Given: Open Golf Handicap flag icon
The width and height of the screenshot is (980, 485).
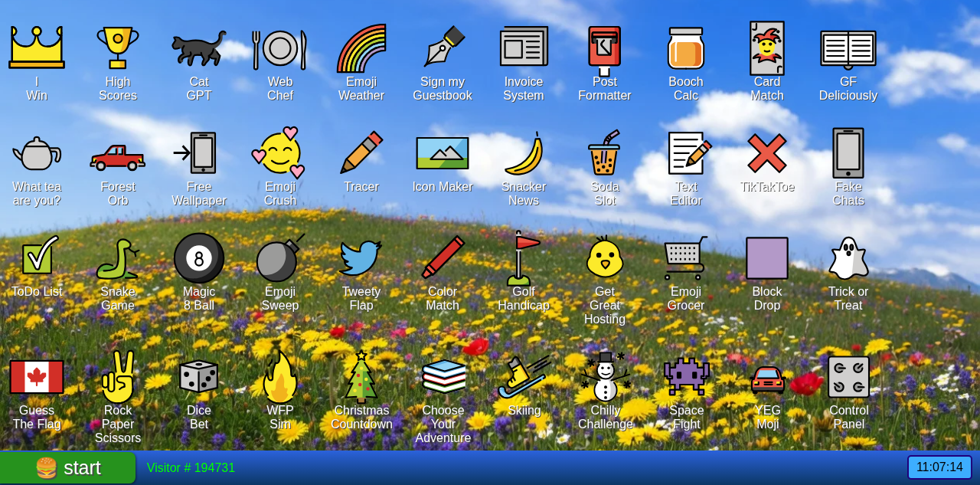Looking at the screenshot, I should [524, 257].
